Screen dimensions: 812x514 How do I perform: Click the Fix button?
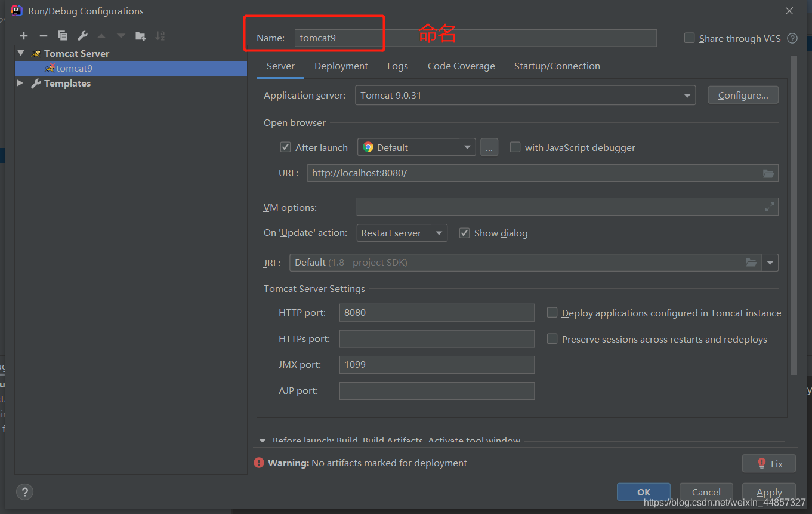click(769, 463)
